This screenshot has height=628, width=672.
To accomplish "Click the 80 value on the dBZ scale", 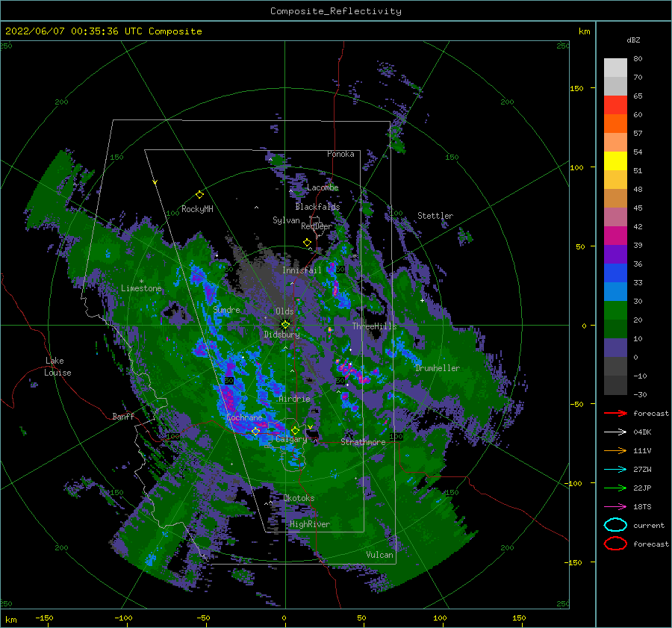I will [x=638, y=59].
